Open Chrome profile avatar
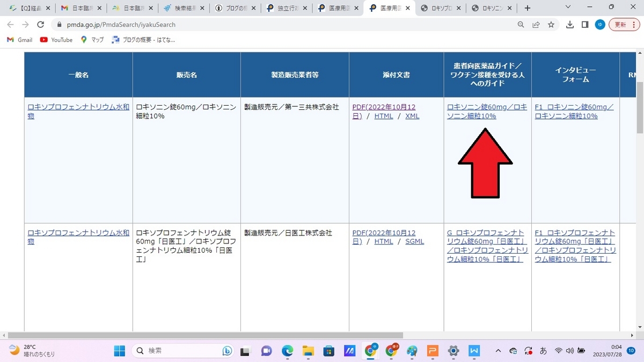This screenshot has width=644, height=362. point(600,25)
